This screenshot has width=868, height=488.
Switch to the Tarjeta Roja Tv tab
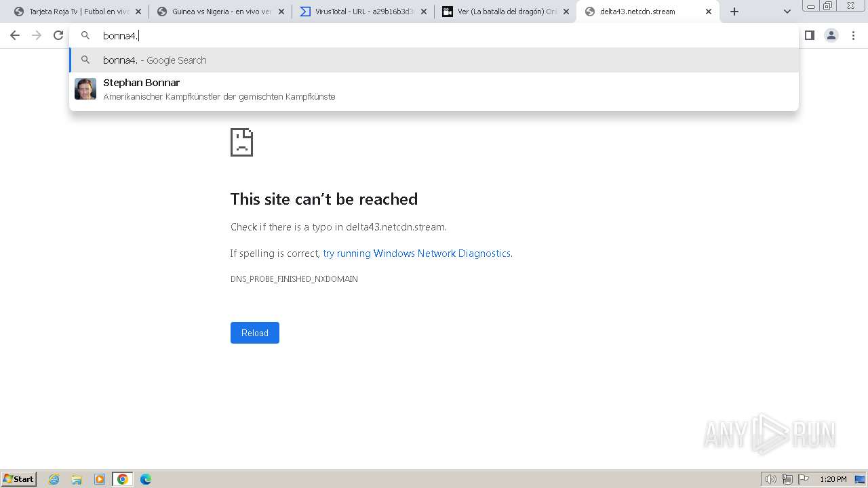pos(78,12)
